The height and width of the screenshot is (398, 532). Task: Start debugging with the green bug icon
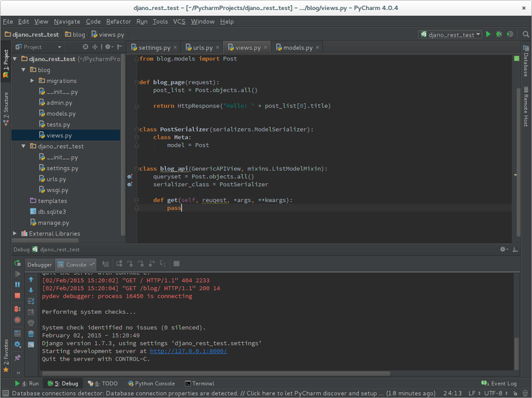click(498, 34)
